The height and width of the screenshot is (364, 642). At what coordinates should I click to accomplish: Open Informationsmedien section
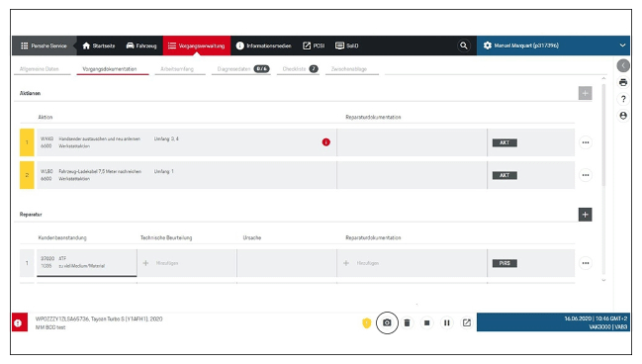tap(264, 45)
